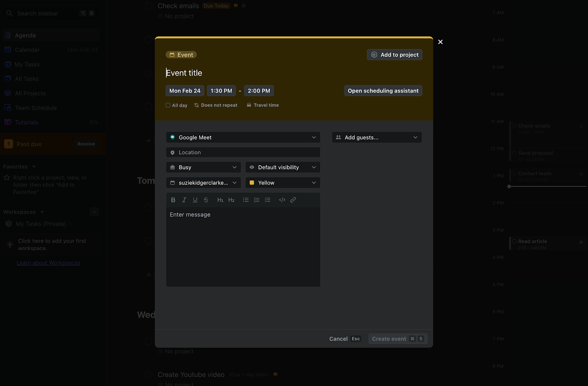Focus the Search sidebar field
Viewport: 588px width, 386px height.
tap(51, 13)
